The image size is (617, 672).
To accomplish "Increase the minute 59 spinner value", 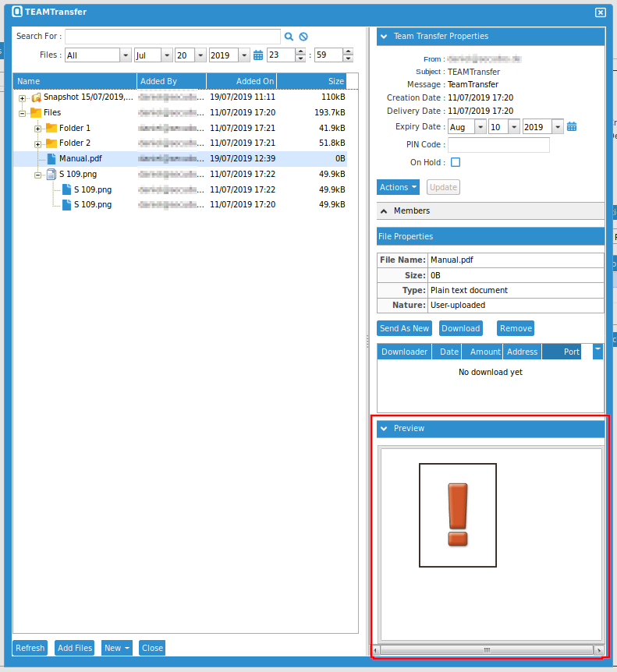I will (348, 52).
